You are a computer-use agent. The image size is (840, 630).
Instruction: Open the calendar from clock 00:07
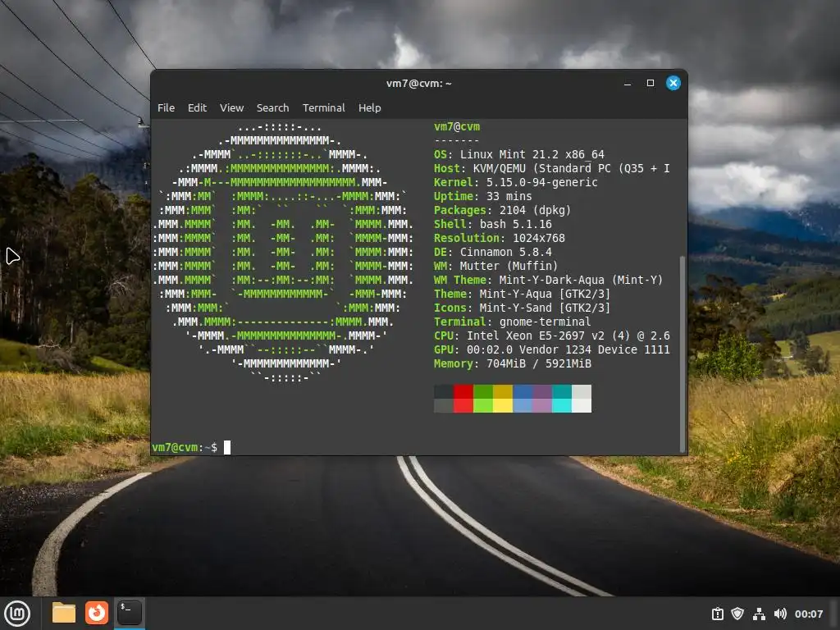808,614
